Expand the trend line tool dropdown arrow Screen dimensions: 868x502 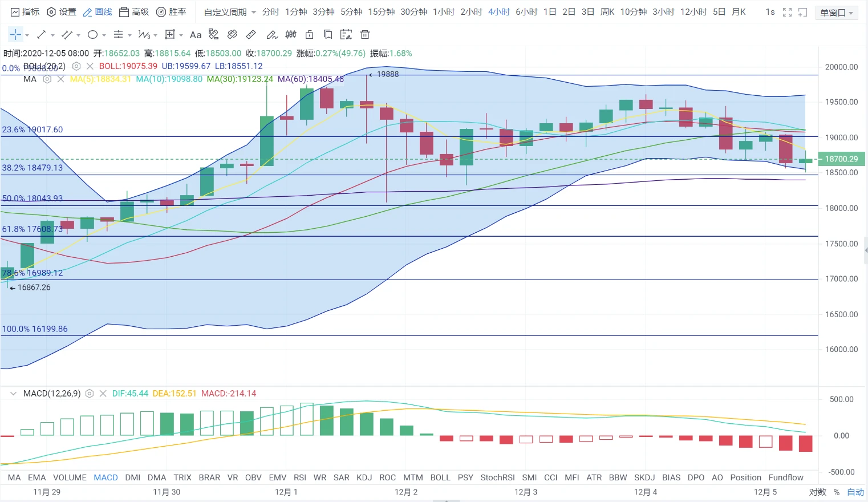pyautogui.click(x=52, y=35)
